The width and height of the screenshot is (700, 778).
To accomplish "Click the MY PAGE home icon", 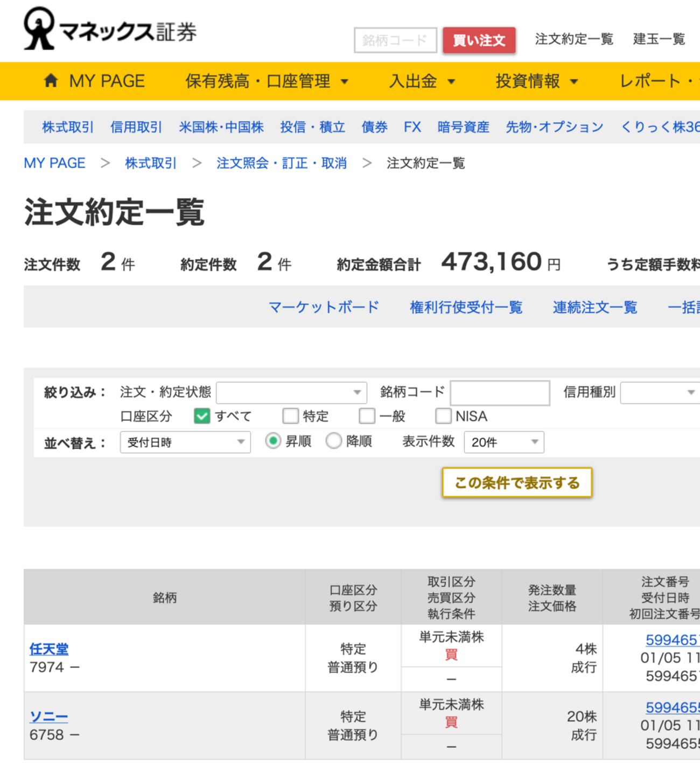I will (x=51, y=81).
